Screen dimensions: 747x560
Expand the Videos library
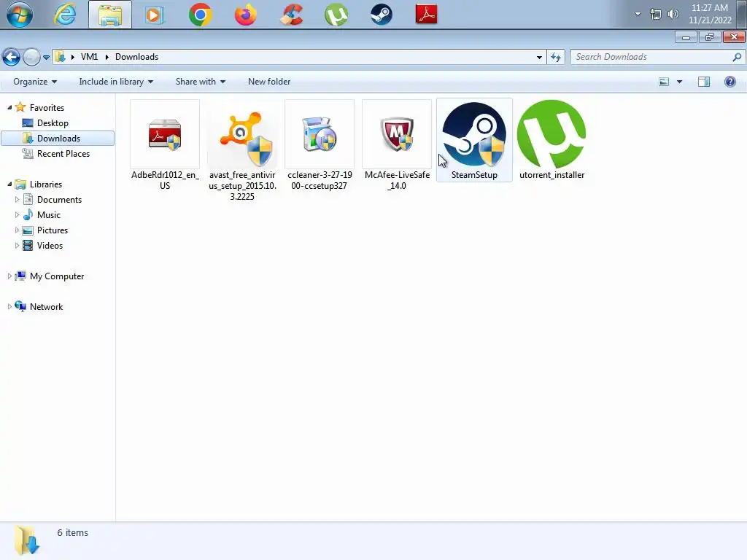pos(18,246)
